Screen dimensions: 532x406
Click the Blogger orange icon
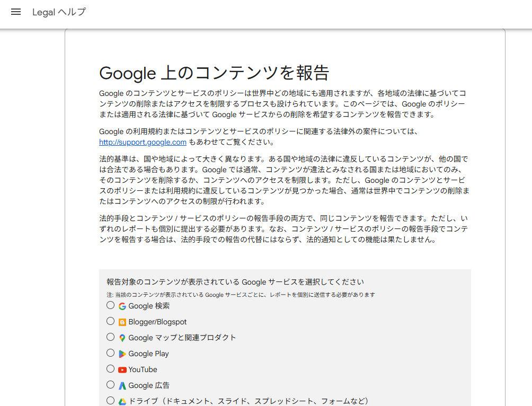click(122, 322)
